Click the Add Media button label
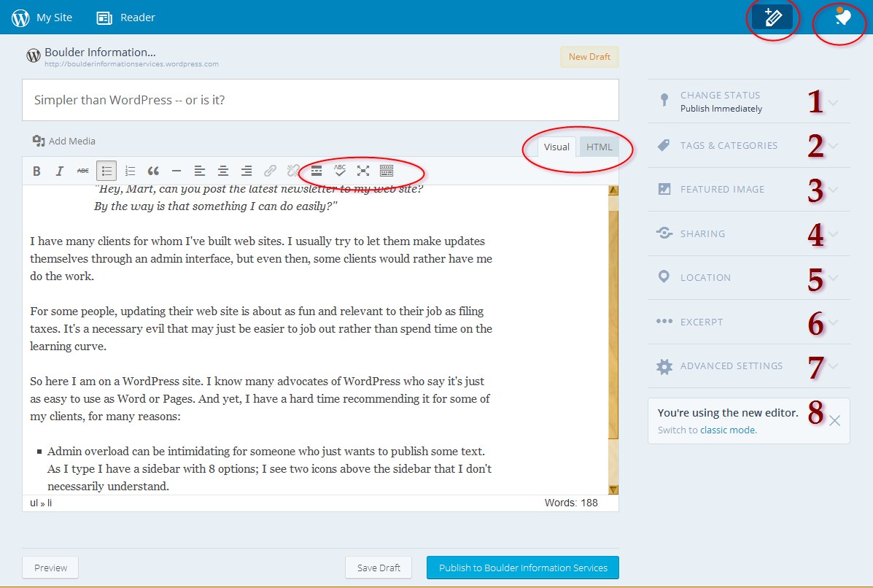The height and width of the screenshot is (588, 873). pyautogui.click(x=71, y=142)
